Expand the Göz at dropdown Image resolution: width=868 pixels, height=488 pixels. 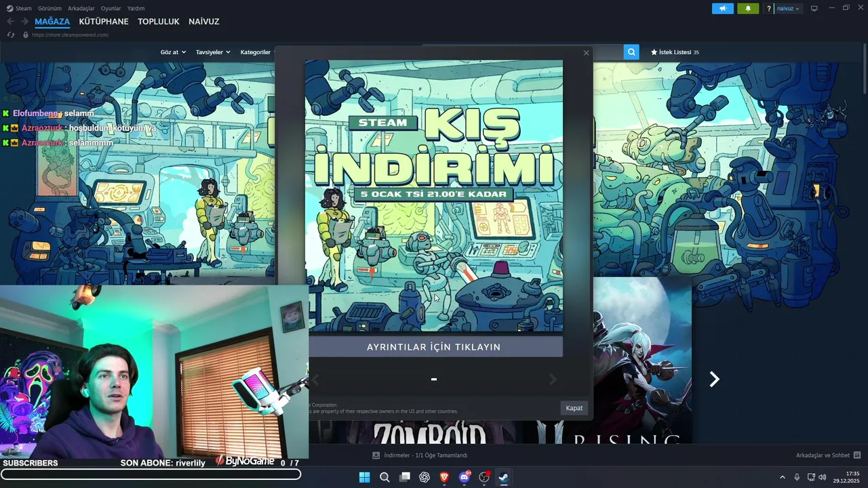coord(173,52)
